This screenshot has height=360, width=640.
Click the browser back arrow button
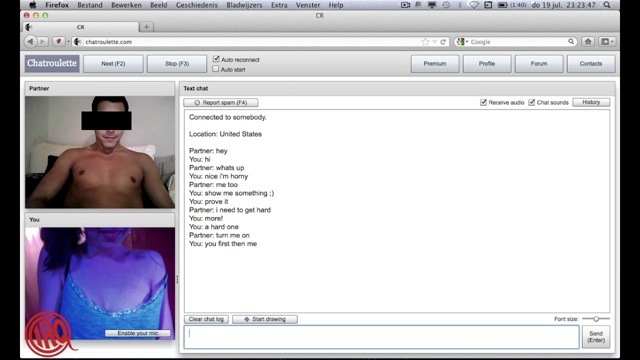click(x=30, y=42)
